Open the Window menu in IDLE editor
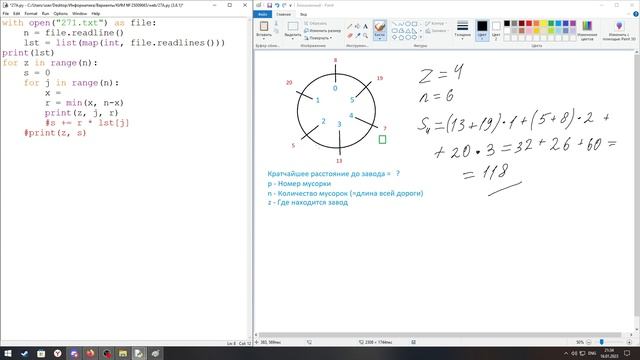Viewport: 640px width, 360px height. coord(79,14)
